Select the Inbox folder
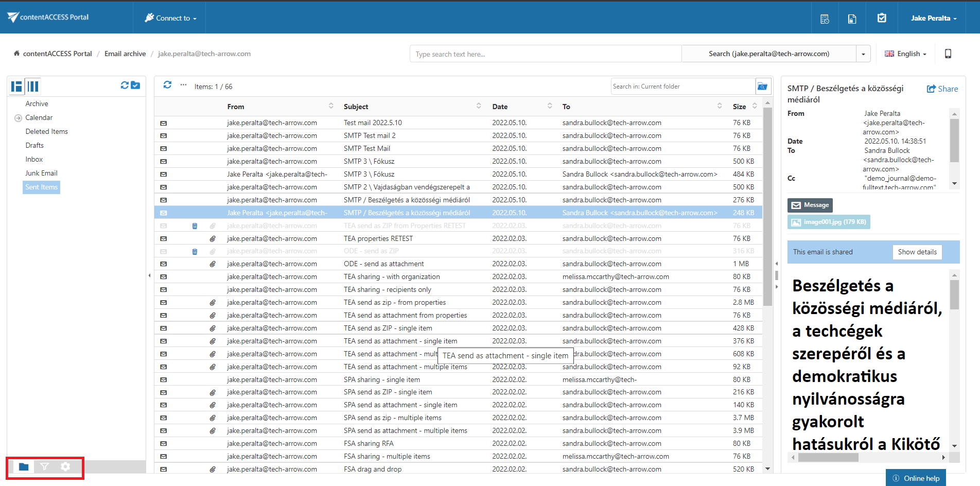This screenshot has height=486, width=980. click(34, 159)
